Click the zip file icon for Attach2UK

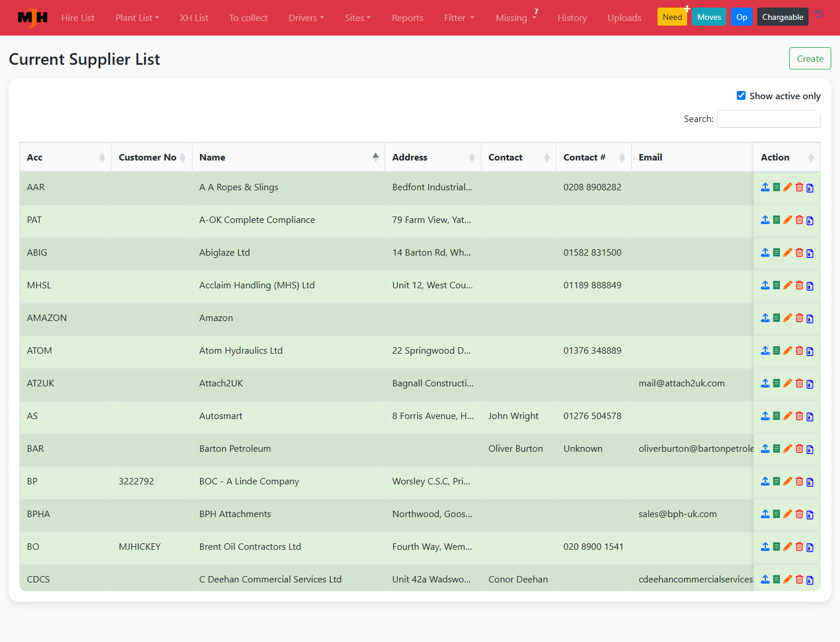coord(810,384)
